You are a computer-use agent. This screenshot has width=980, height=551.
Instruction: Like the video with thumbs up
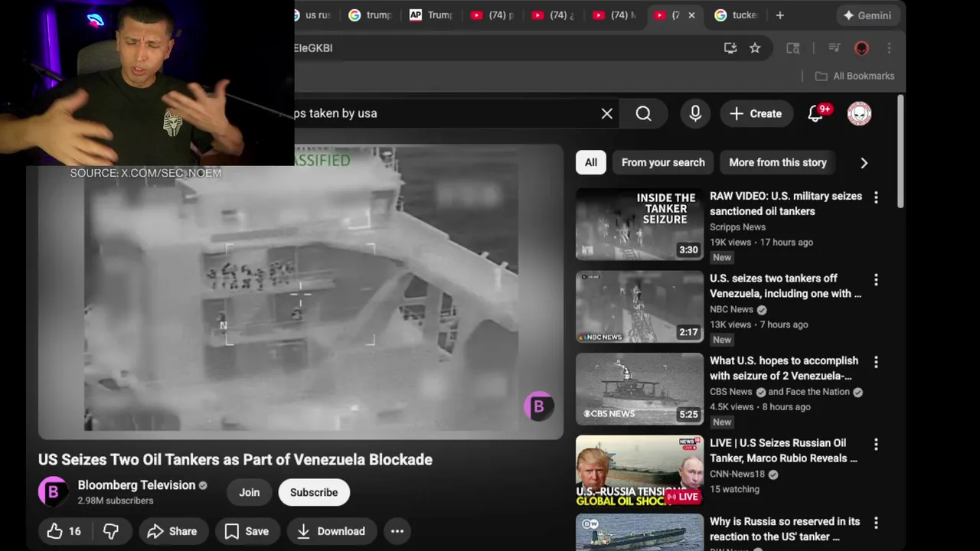(64, 531)
